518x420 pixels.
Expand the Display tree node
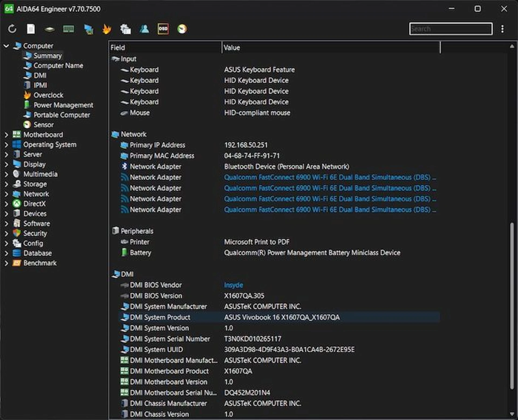6,164
